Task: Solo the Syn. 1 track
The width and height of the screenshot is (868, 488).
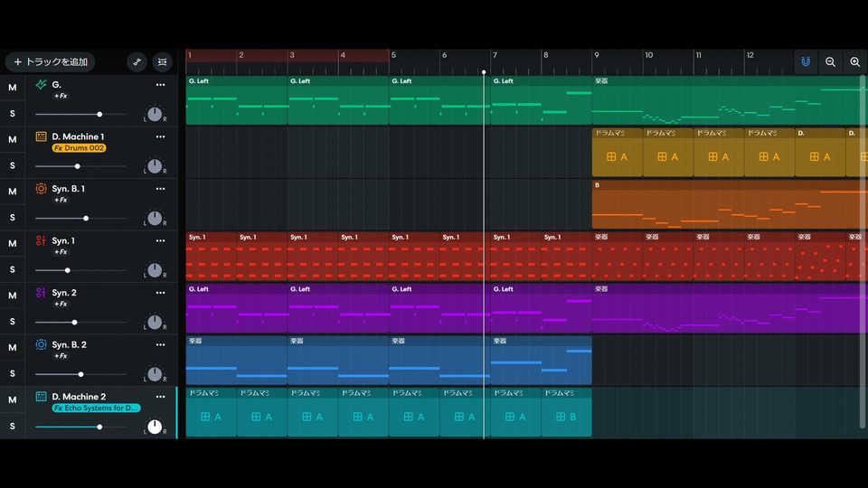Action: [x=13, y=269]
